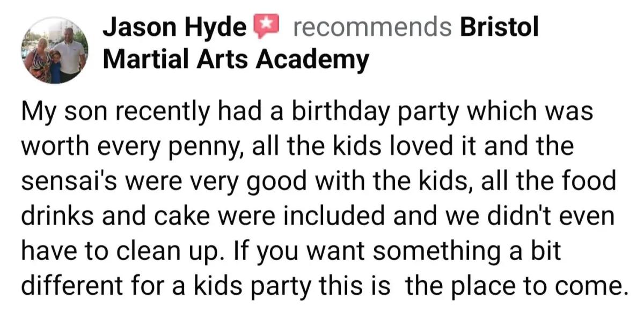Click the last line ending "place to come."
This screenshot has width=644, height=313.
[x=325, y=286]
